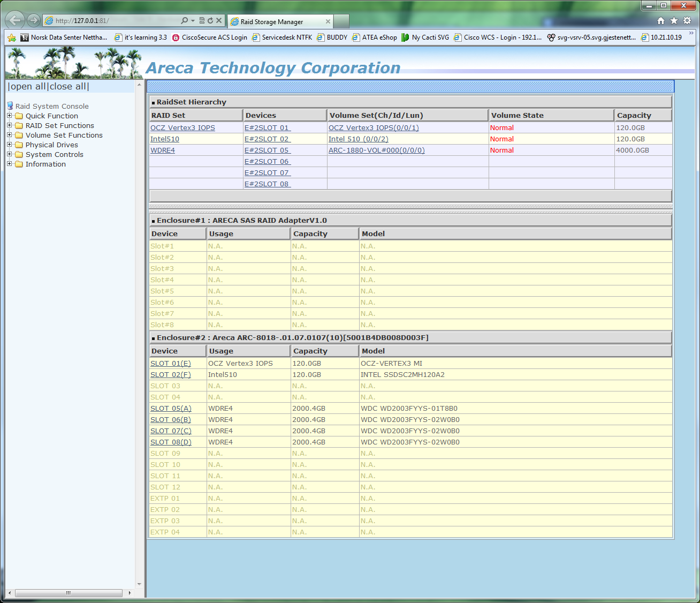Open volume set ARC-1880-VOL#000(0/0/0)
Image resolution: width=700 pixels, height=603 pixels.
tap(377, 150)
